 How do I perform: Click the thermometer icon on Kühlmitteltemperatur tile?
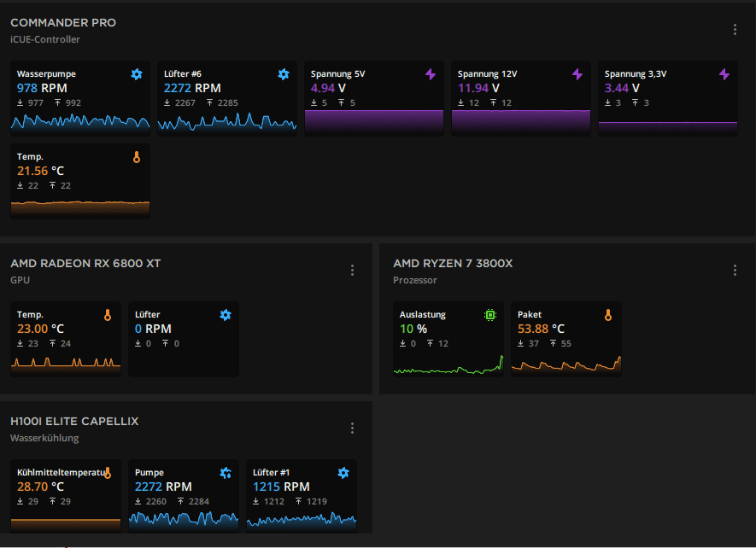tap(108, 473)
